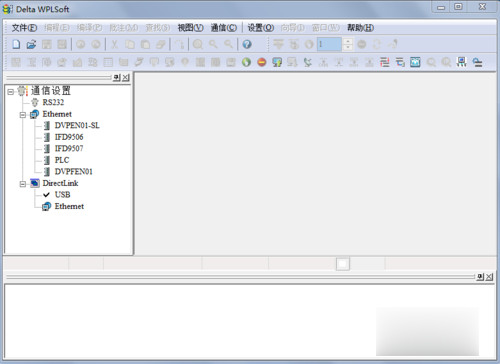Click the green satellite dish icon
The image size is (500, 364).
click(x=308, y=62)
